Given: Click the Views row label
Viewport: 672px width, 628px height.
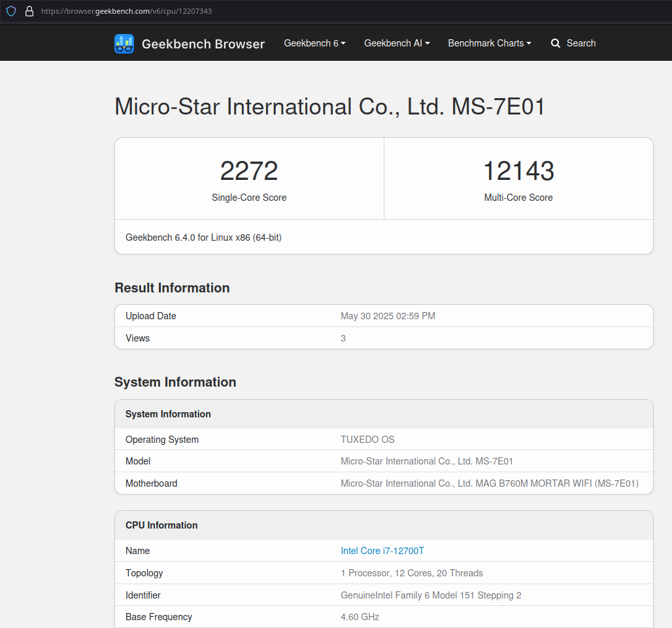Looking at the screenshot, I should tap(137, 338).
